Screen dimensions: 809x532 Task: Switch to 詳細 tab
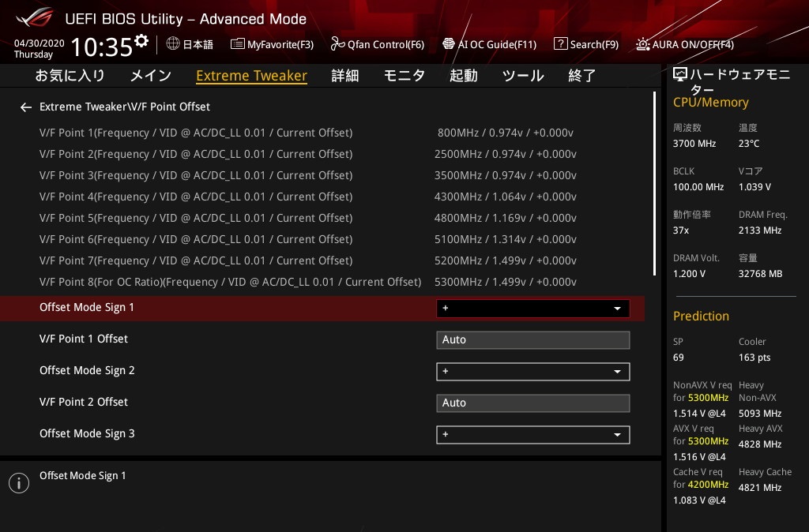[x=345, y=76]
